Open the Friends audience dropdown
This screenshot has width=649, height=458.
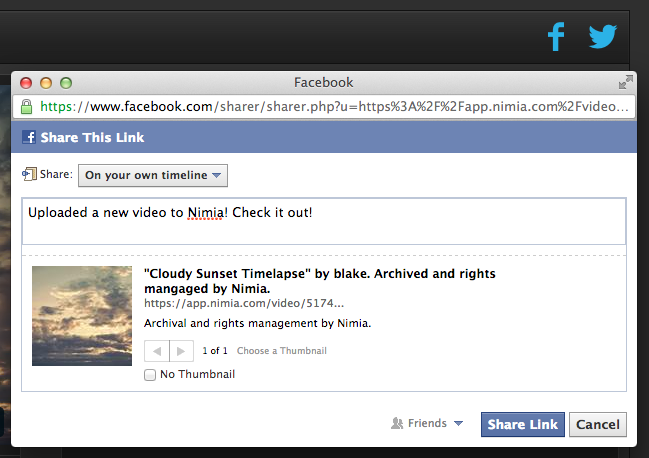click(x=427, y=423)
